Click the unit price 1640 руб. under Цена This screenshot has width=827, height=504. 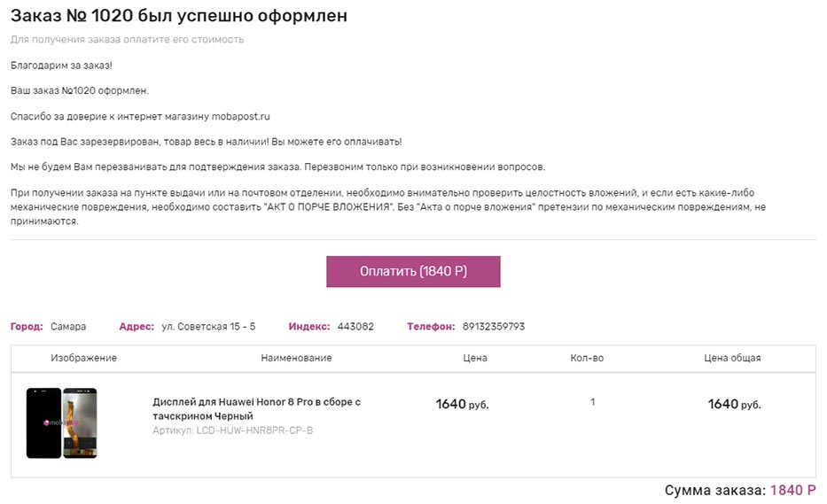click(462, 405)
